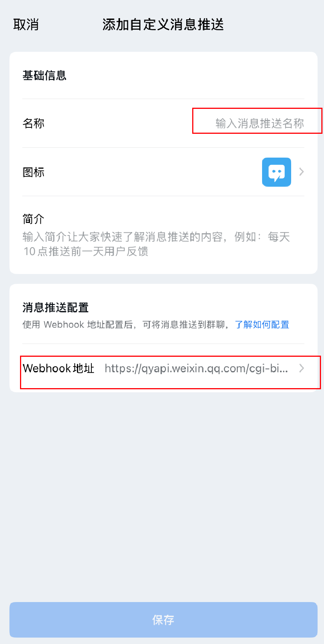
Task: Tap the 简介 field label
Action: (x=34, y=219)
